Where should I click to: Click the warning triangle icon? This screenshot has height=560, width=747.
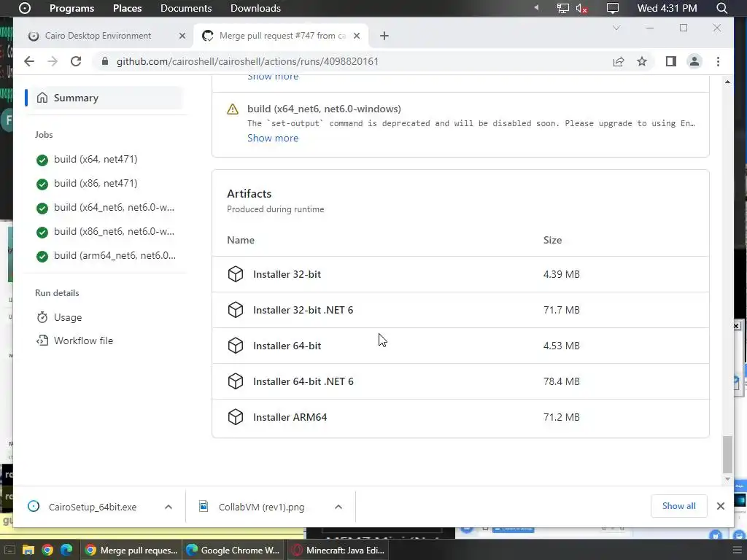[x=233, y=109]
